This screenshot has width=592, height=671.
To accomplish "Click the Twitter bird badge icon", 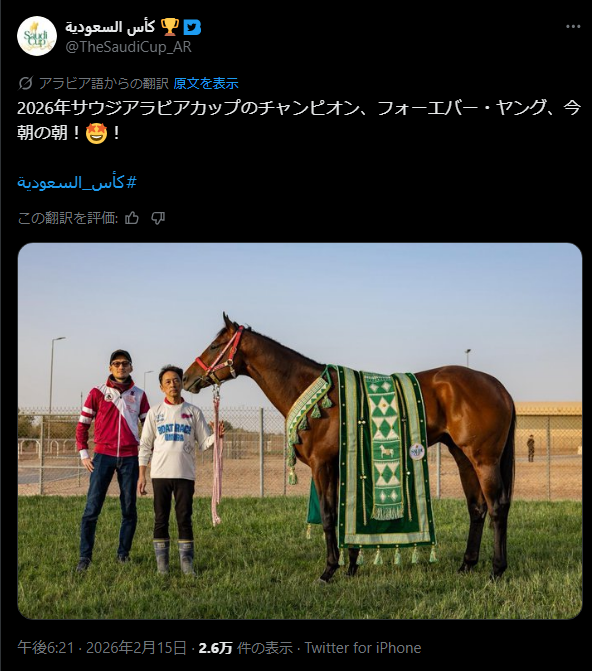I will [x=192, y=27].
